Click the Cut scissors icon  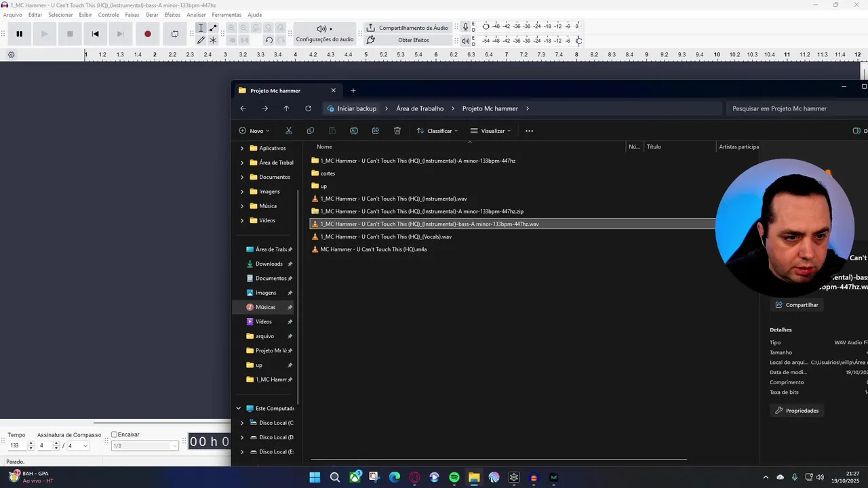(288, 131)
